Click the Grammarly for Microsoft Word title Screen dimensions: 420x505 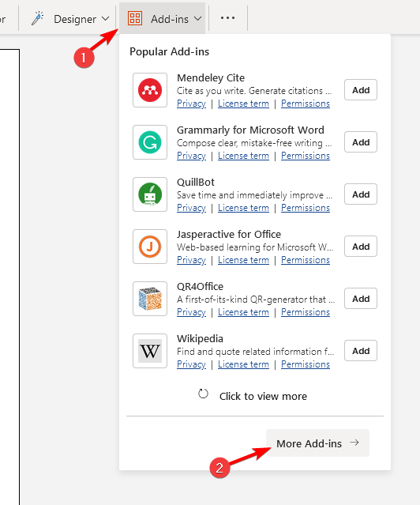coord(250,130)
